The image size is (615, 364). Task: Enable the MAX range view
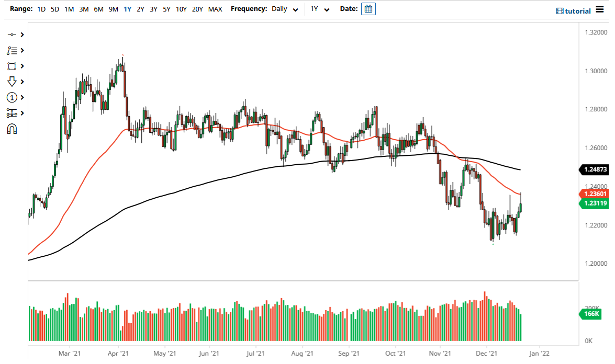pos(215,9)
